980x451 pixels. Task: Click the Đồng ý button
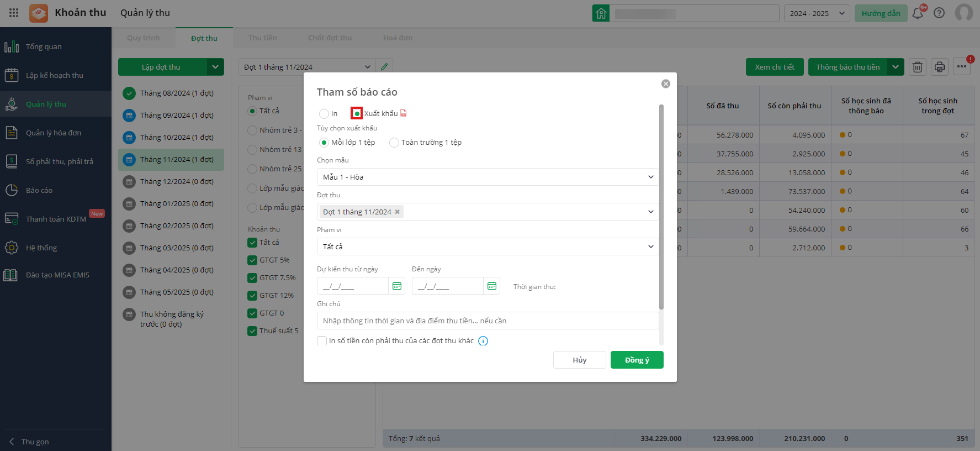637,360
